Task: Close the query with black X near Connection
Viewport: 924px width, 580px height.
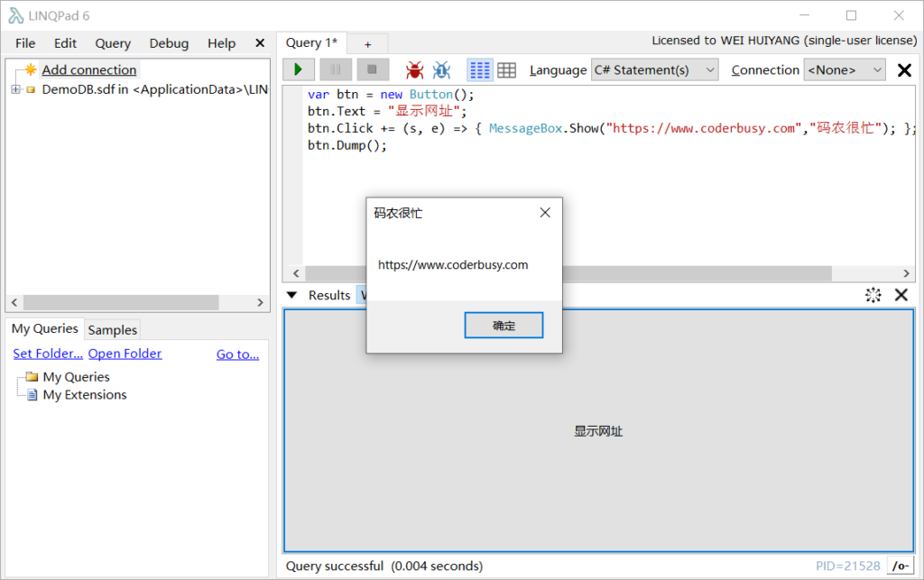Action: pyautogui.click(x=904, y=70)
